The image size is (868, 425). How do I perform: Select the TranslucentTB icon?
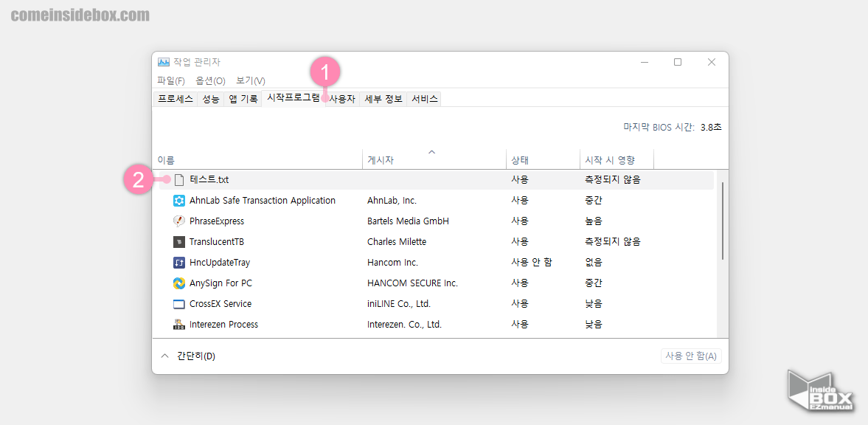point(178,241)
